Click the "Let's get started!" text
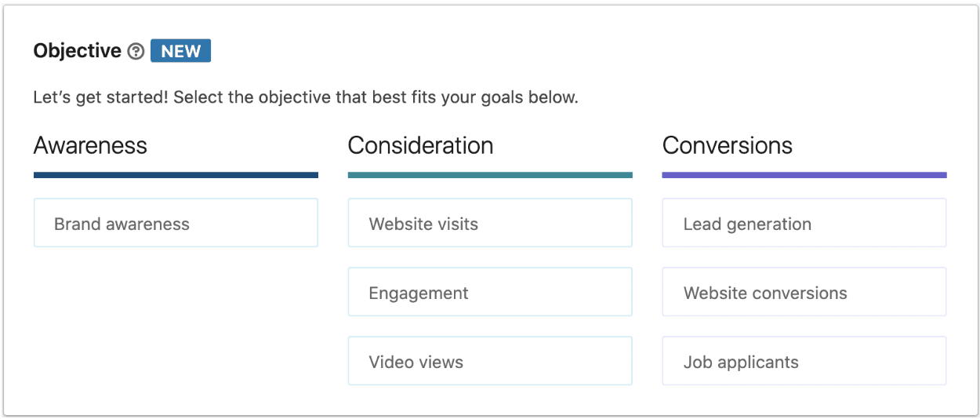Screen dimensions: 980x419 click(x=101, y=99)
